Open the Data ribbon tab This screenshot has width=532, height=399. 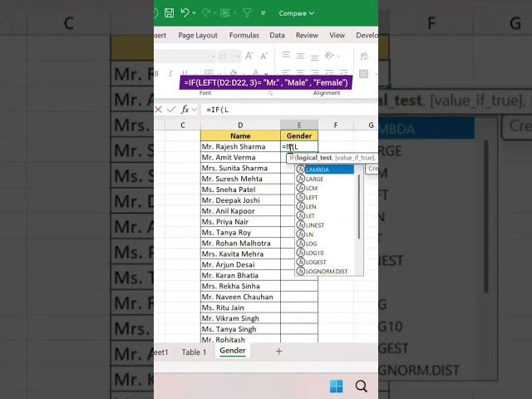[277, 35]
